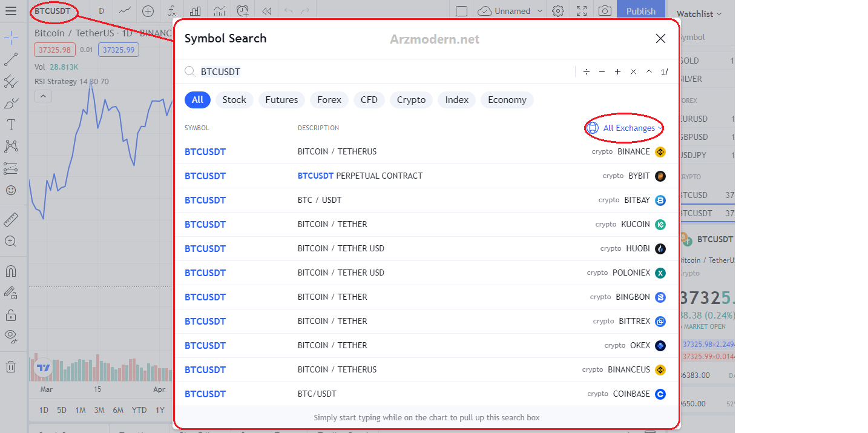Start bar replay mode

tap(266, 11)
